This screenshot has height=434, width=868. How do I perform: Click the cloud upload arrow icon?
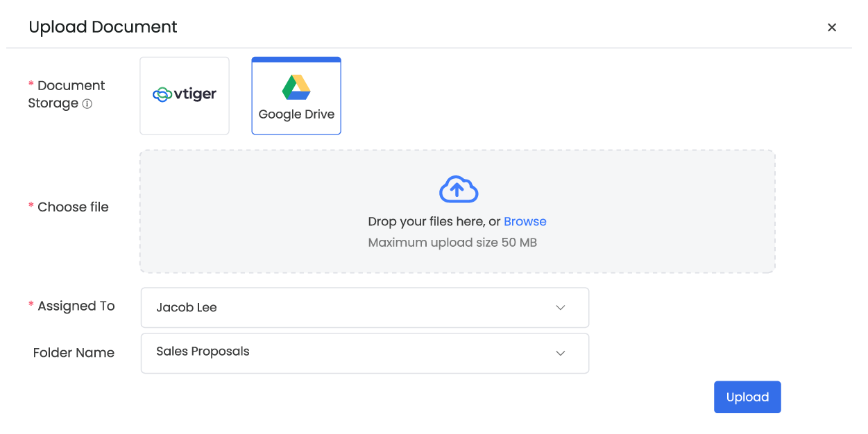pos(459,189)
